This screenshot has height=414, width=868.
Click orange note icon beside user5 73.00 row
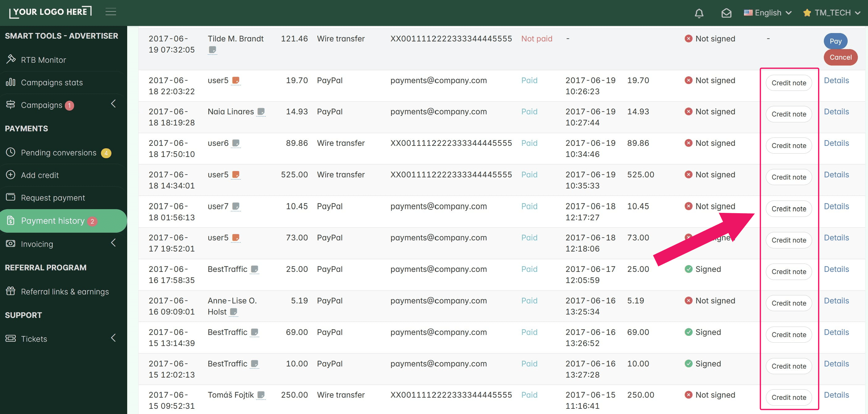click(236, 237)
